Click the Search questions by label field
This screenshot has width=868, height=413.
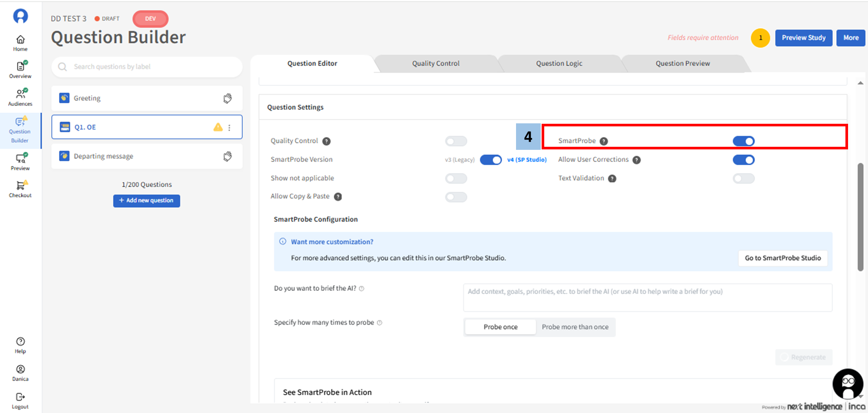point(148,67)
